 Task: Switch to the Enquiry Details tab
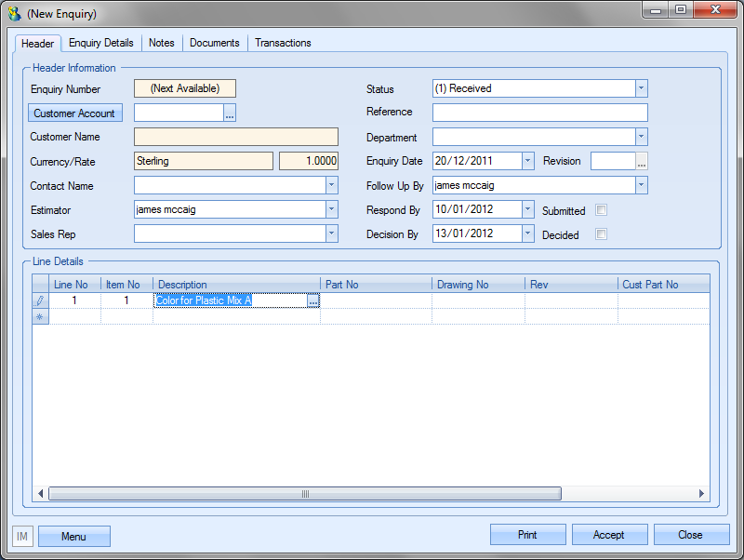tap(100, 43)
